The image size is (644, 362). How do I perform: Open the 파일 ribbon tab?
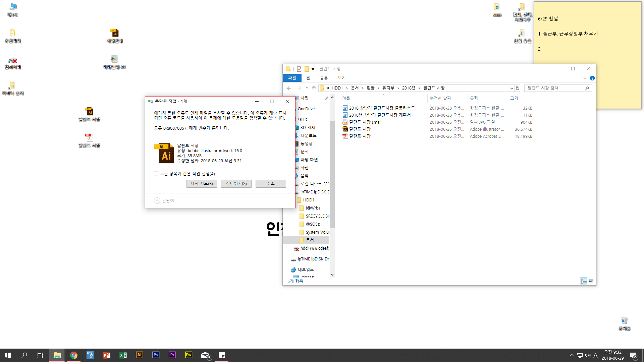click(292, 78)
